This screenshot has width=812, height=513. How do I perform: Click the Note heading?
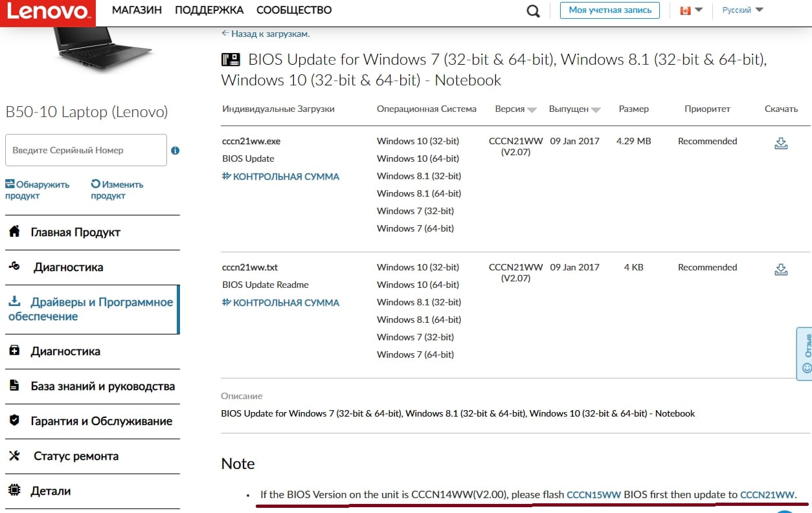tap(238, 464)
